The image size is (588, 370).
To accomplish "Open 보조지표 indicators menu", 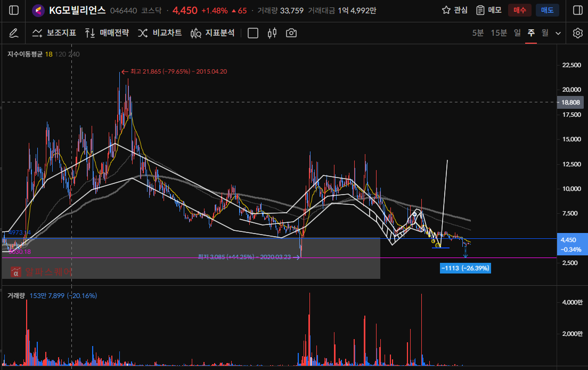I will pyautogui.click(x=54, y=33).
